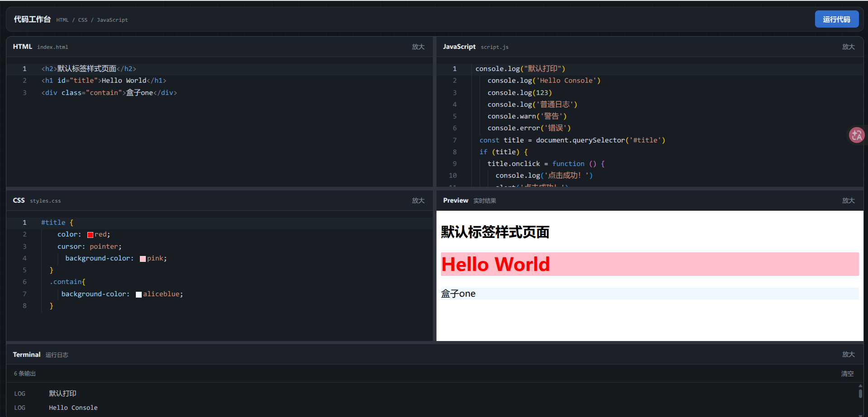The height and width of the screenshot is (417, 868).
Task: Click the red color swatch in CSS
Action: coord(90,235)
